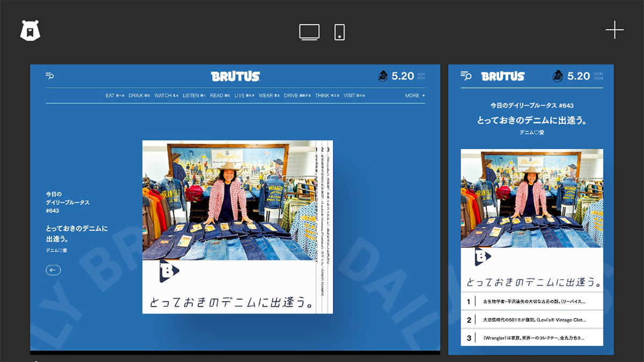Open article 3 about Wrangler collector
Screen dimensions: 644x362
coord(531,338)
